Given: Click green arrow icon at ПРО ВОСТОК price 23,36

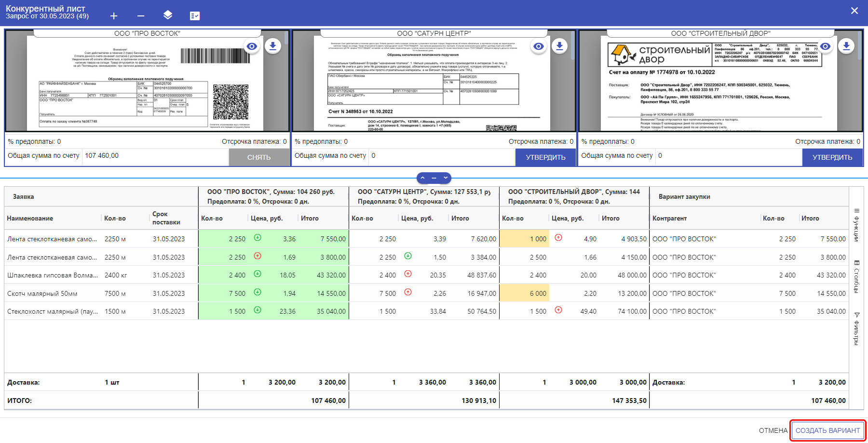Looking at the screenshot, I should point(258,310).
